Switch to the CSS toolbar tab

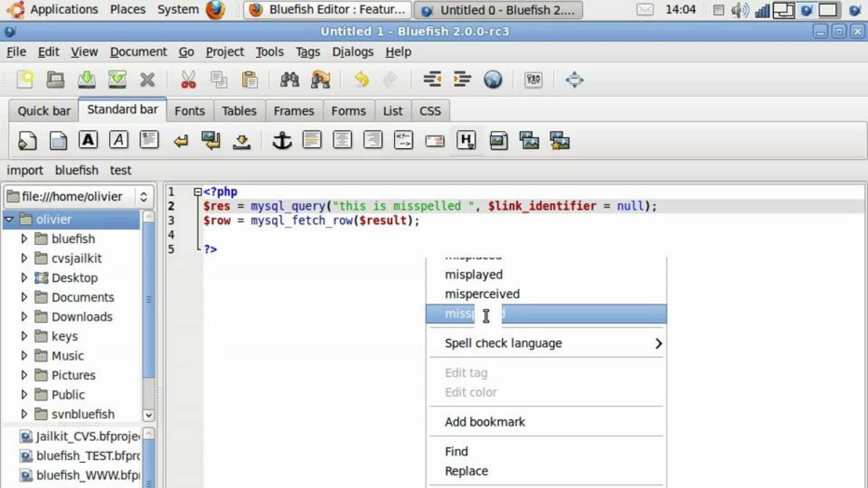[430, 111]
